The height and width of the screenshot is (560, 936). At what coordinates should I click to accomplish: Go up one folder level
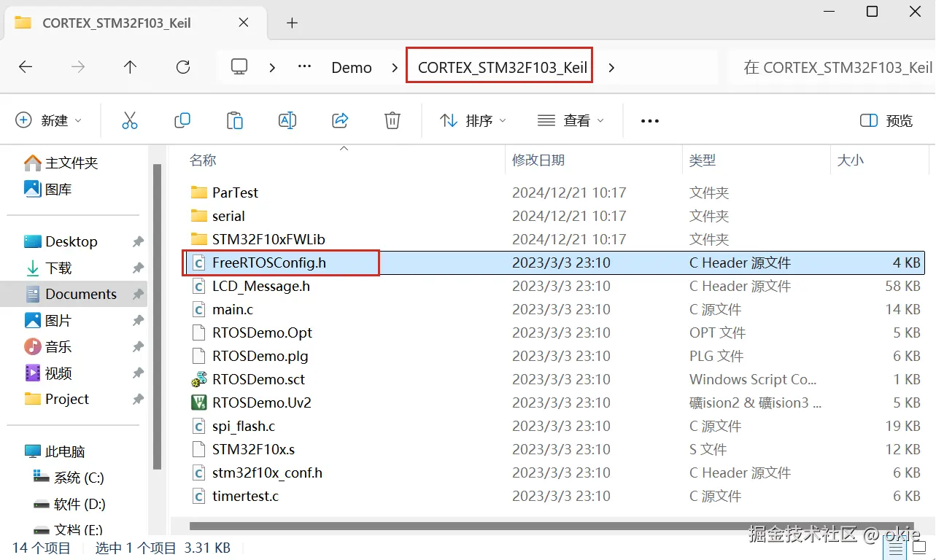(130, 67)
